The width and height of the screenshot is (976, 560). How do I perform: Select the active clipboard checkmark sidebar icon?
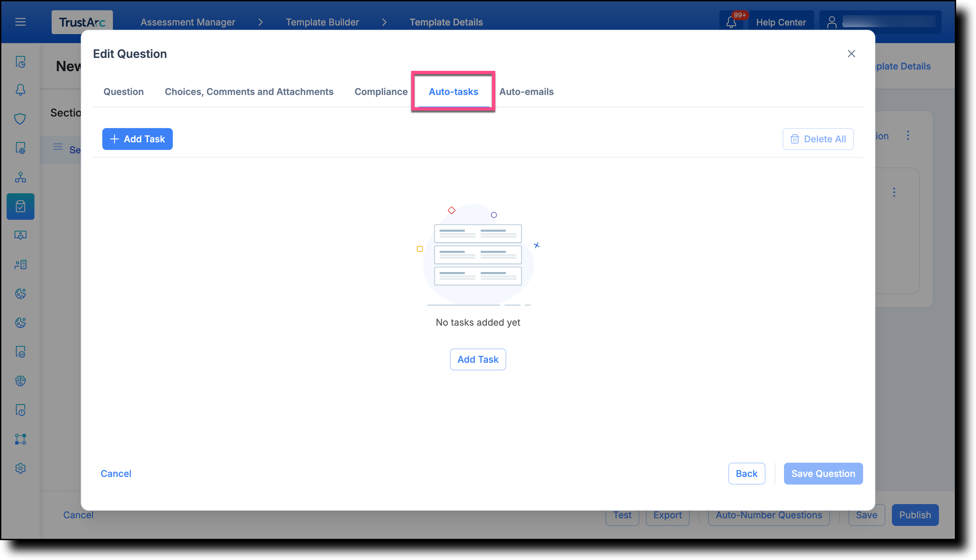coord(21,206)
